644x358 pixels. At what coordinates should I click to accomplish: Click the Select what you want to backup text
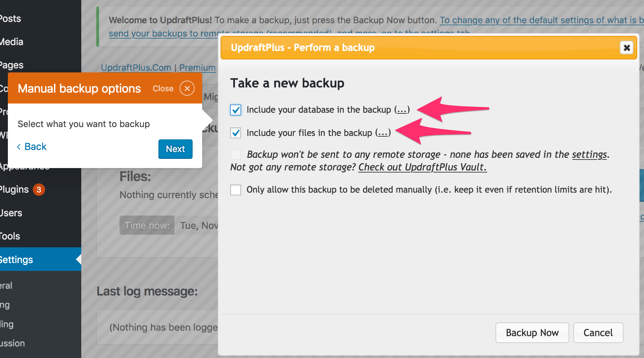tap(84, 124)
